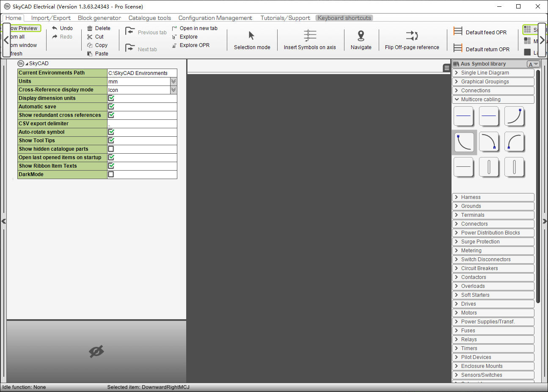Enable the Show hidden catalogue parts checkbox
Image resolution: width=548 pixels, height=392 pixels.
coord(111,149)
